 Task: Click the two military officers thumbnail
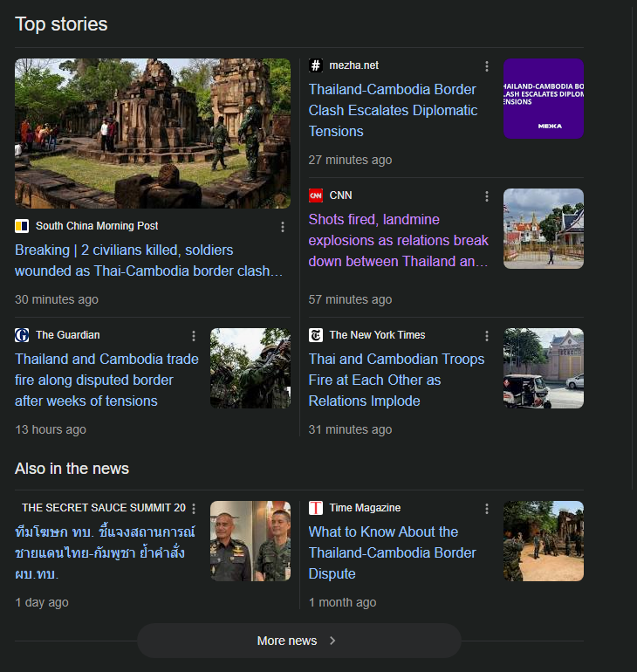250,541
